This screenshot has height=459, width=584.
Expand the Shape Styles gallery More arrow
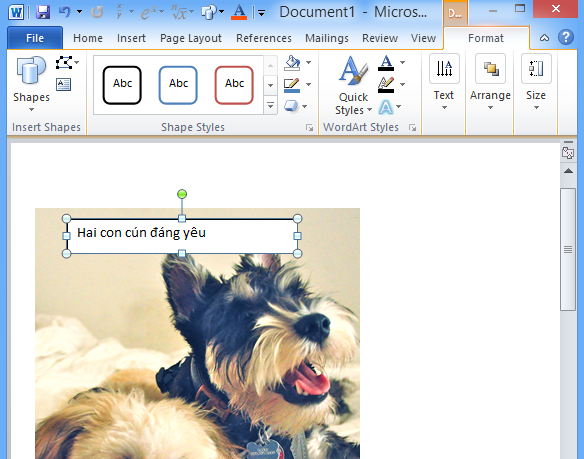270,106
